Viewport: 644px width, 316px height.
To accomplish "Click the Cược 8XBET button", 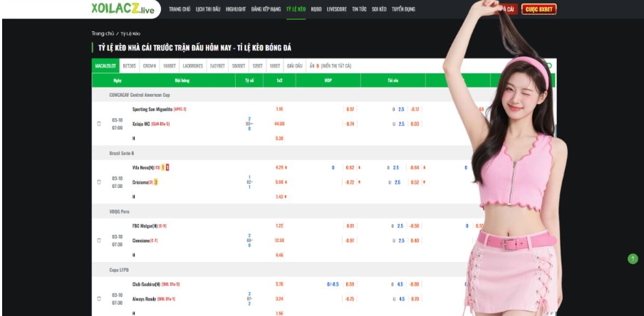I will point(539,9).
